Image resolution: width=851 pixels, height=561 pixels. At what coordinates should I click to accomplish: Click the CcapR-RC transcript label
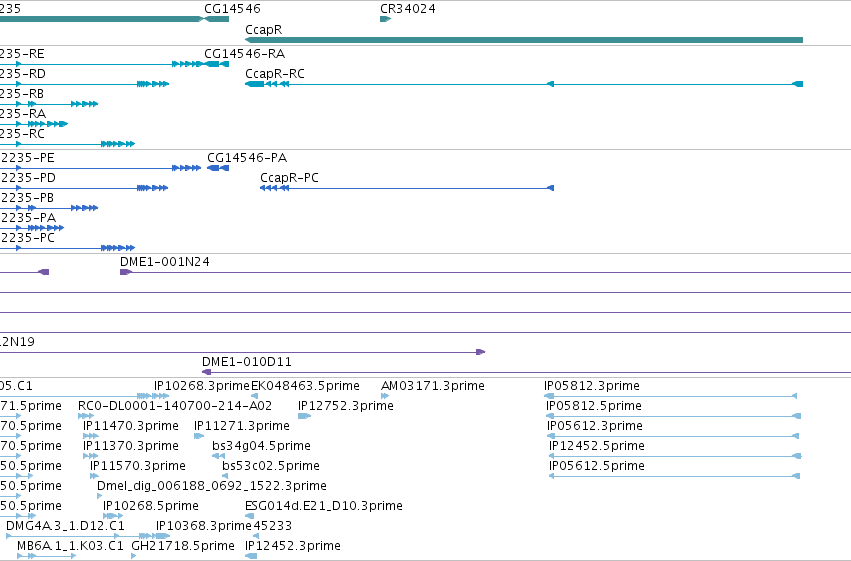point(275,74)
